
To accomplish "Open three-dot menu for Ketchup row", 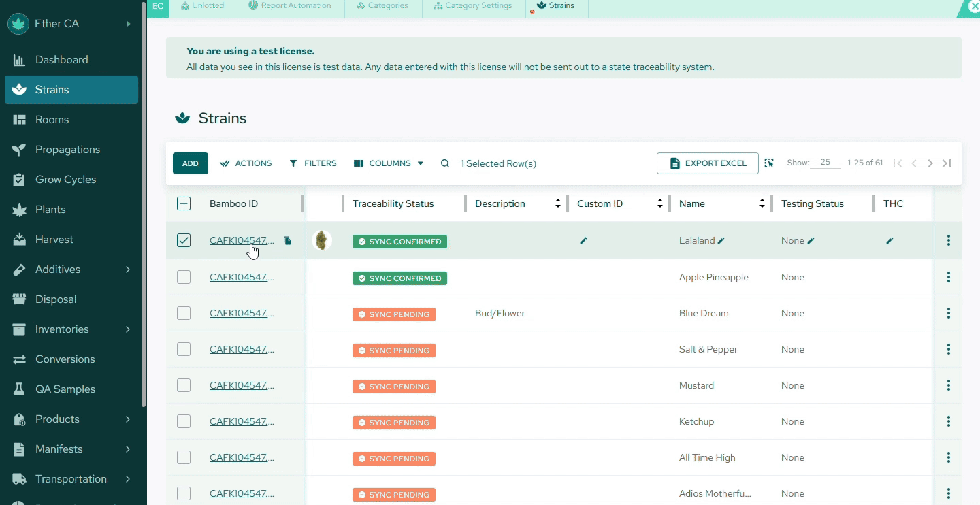I will [x=949, y=421].
